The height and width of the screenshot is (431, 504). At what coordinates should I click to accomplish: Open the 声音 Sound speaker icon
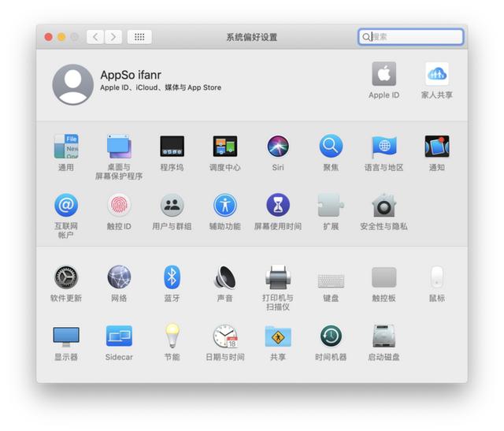pos(225,277)
